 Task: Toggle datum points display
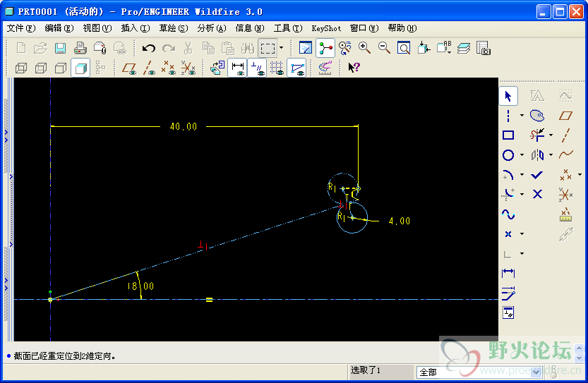[169, 68]
